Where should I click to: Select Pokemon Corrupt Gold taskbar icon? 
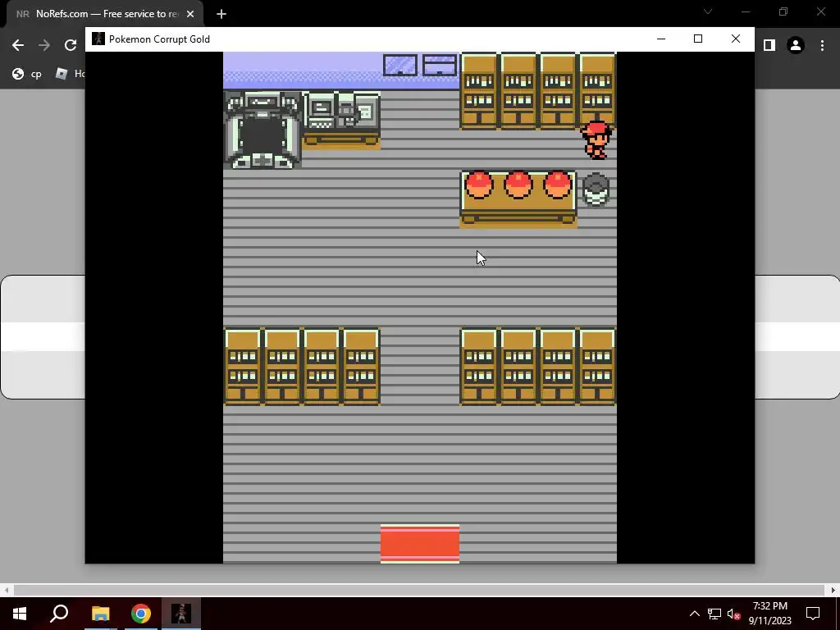181,614
